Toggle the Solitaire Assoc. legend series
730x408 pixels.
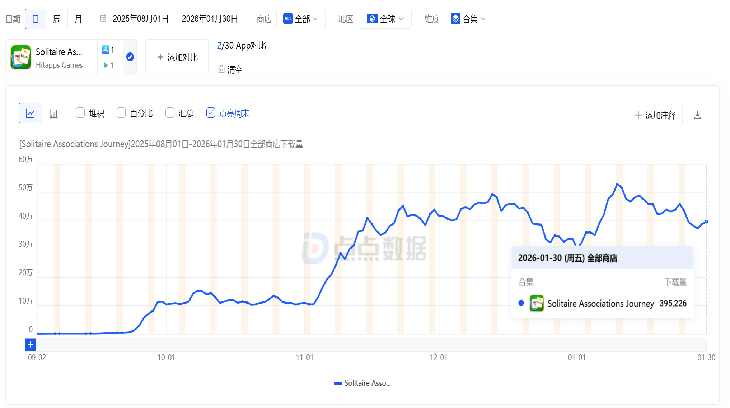click(x=364, y=383)
